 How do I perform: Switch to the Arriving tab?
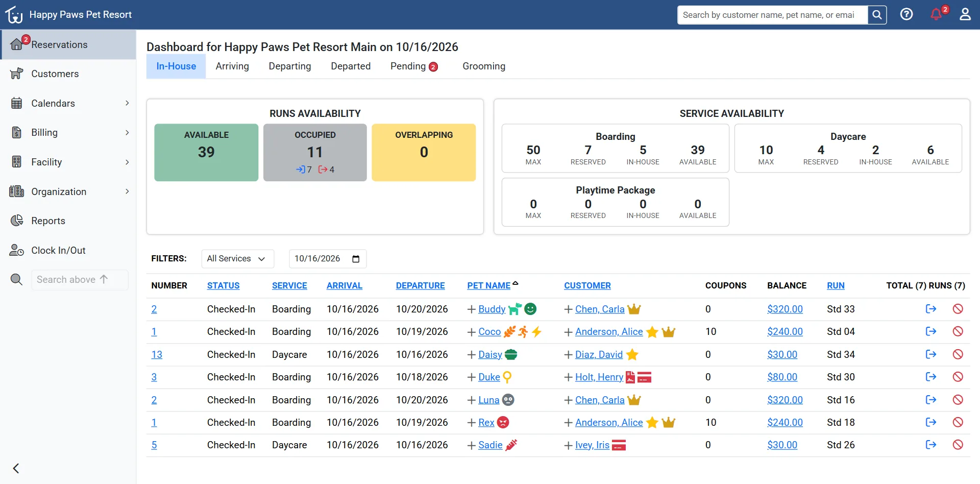[x=232, y=66]
